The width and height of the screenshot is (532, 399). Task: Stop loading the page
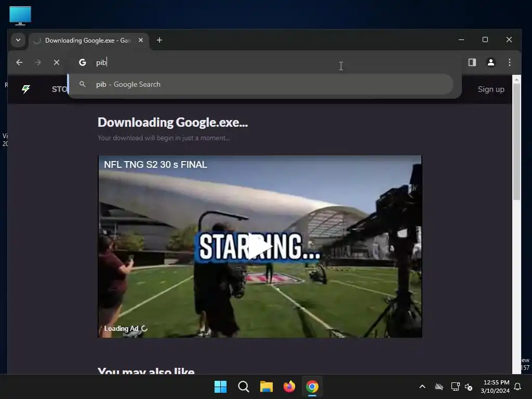coord(57,62)
